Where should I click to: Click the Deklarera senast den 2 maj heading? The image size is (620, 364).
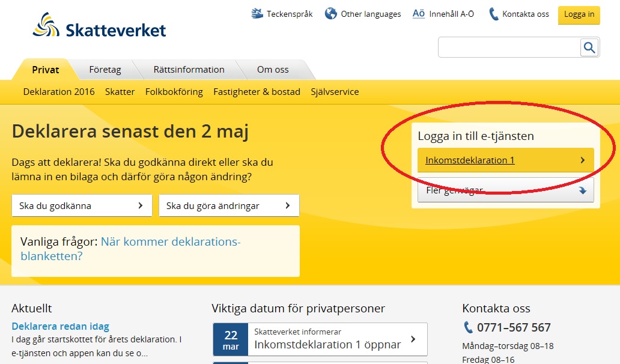130,131
